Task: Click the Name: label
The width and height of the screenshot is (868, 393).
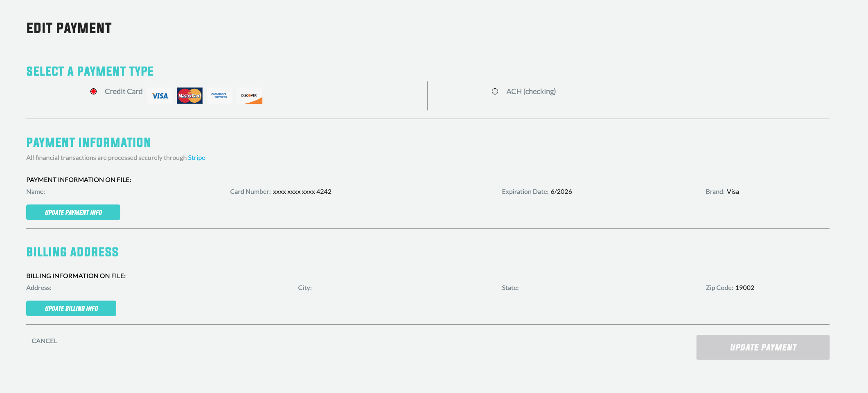Action: pyautogui.click(x=36, y=192)
